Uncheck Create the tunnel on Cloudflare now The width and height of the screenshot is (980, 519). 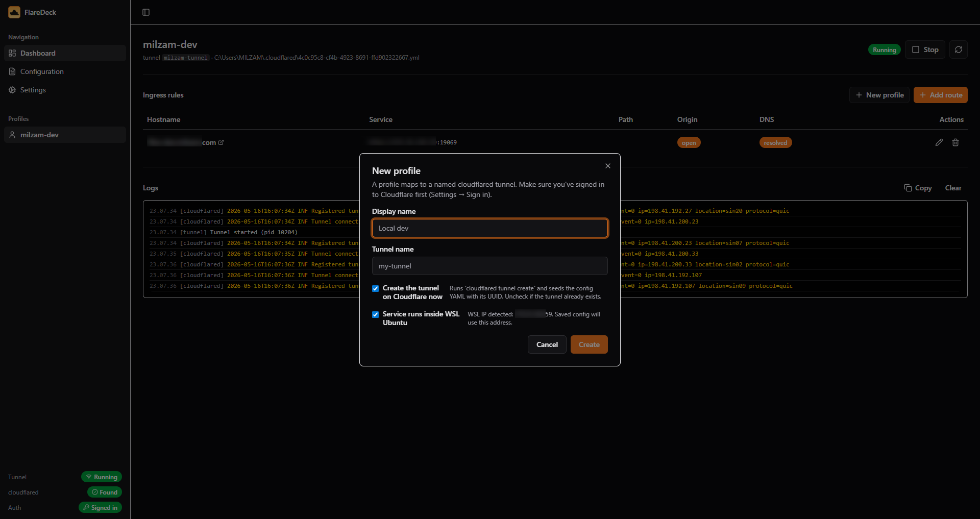[376, 288]
